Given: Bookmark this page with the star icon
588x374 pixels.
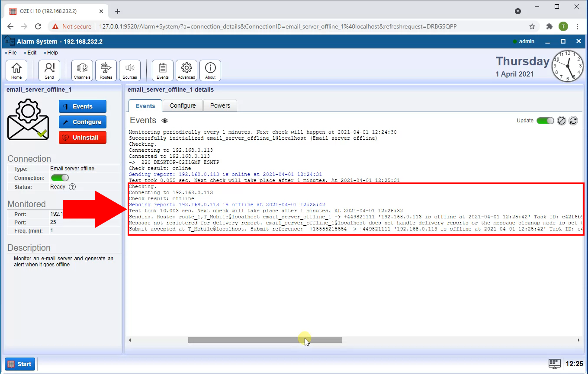Looking at the screenshot, I should pos(532,26).
